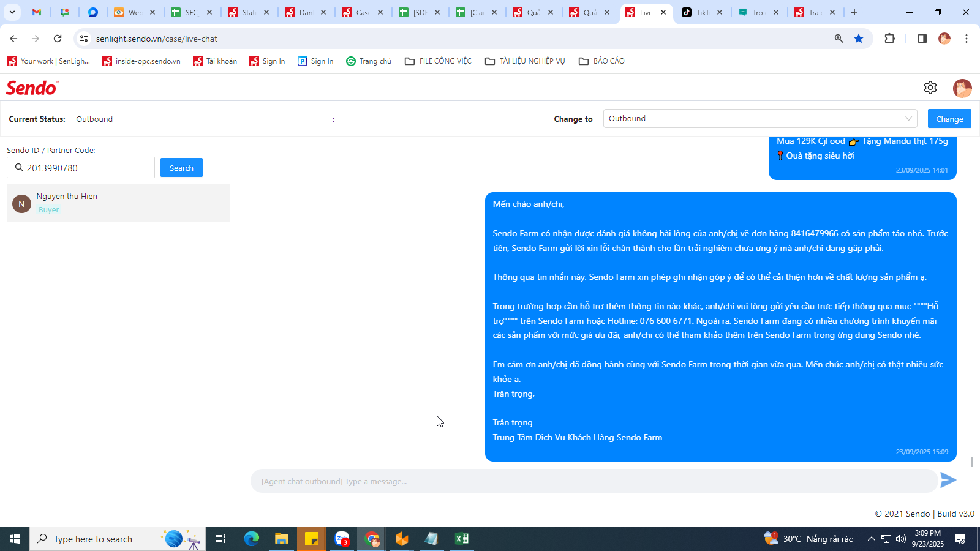Screen dimensions: 980x551
Task: Click the Change status button
Action: point(949,119)
